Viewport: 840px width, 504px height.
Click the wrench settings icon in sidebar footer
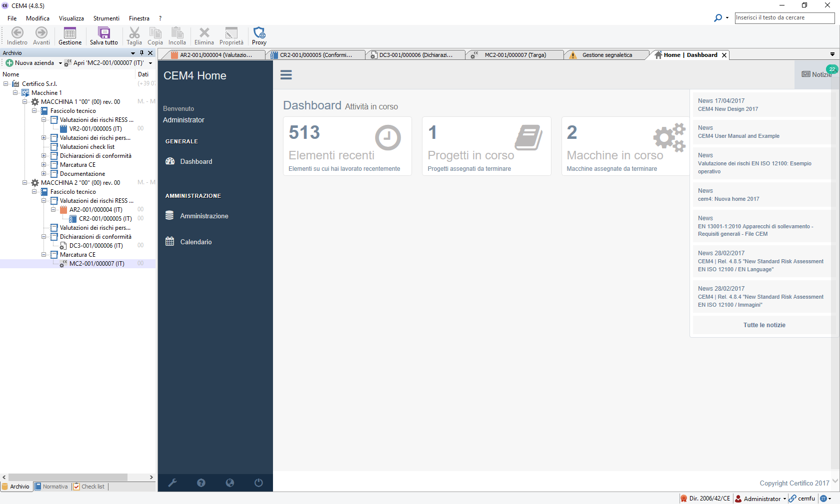pos(172,483)
